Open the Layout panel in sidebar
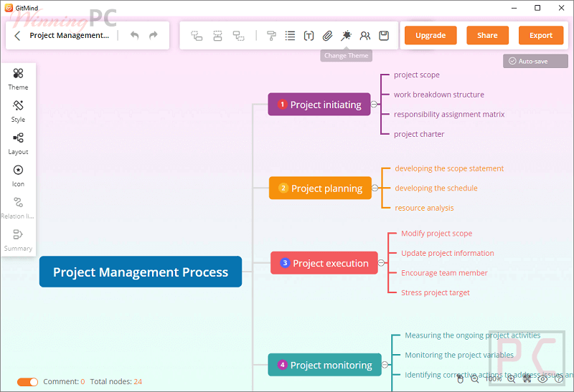 click(x=18, y=143)
